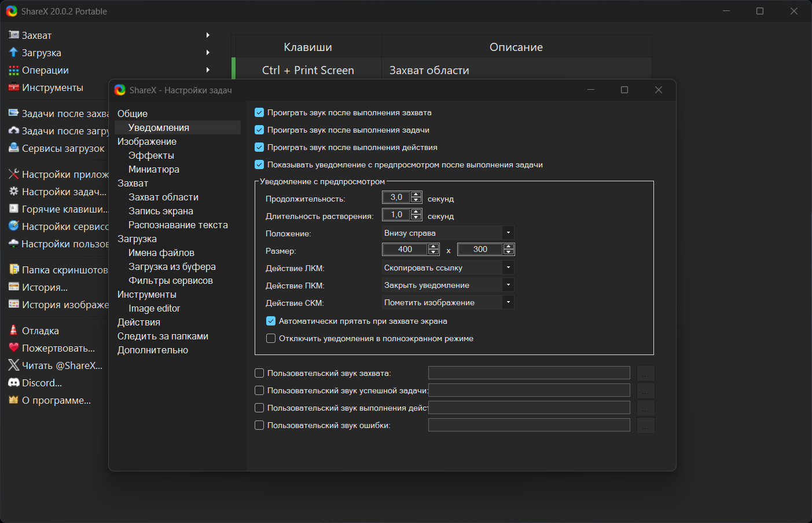
Task: Click the About (О программе) crown icon
Action: click(x=14, y=400)
